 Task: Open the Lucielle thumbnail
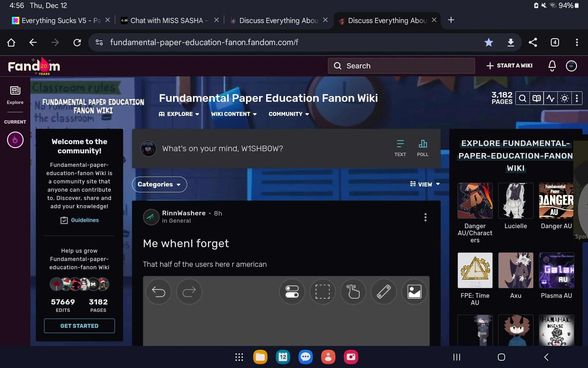tap(516, 201)
